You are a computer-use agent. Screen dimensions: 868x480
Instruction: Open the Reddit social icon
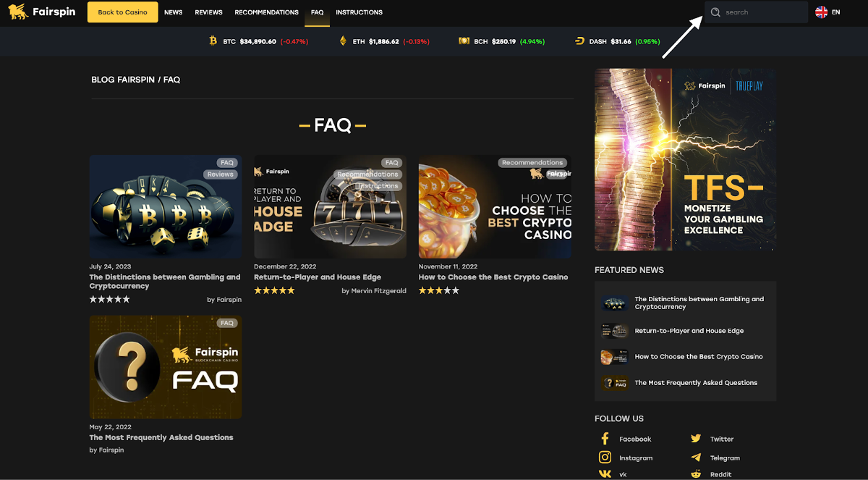696,474
